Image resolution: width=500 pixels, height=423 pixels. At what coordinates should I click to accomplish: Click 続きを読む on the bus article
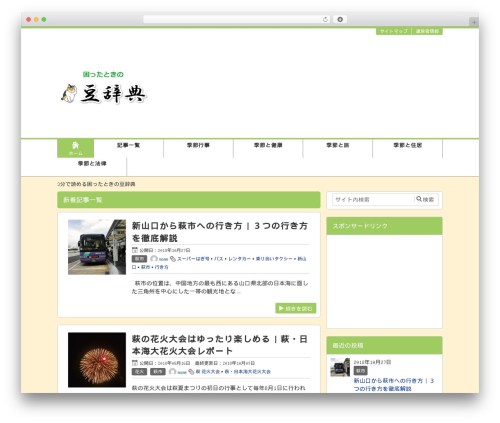point(296,308)
